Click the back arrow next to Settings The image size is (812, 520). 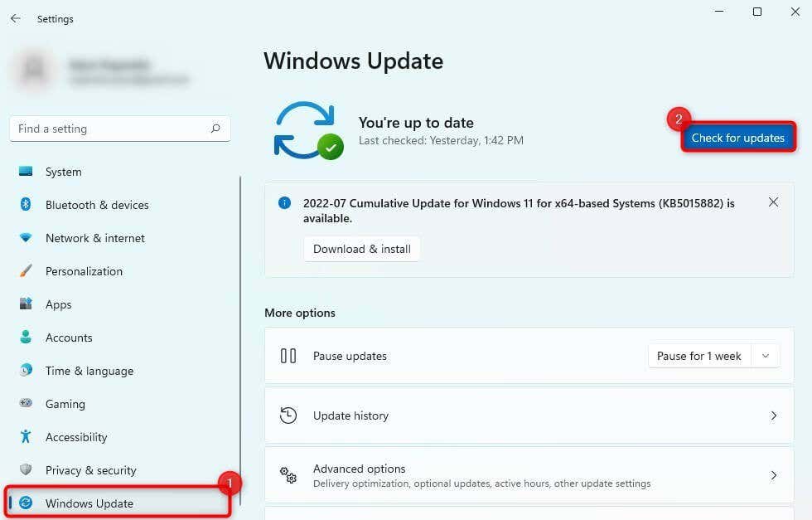coord(16,19)
